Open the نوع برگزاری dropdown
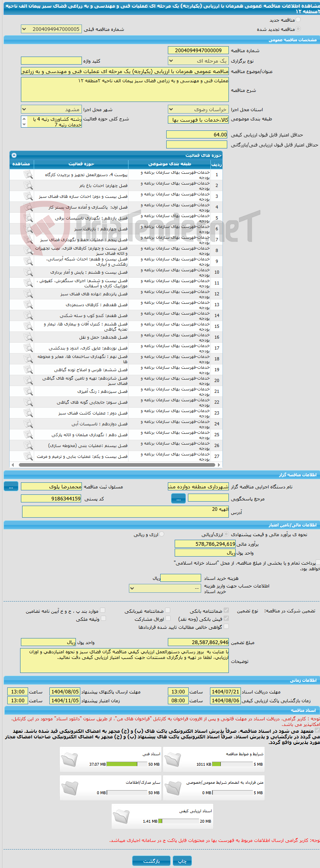The width and height of the screenshot is (320, 868). [198, 61]
